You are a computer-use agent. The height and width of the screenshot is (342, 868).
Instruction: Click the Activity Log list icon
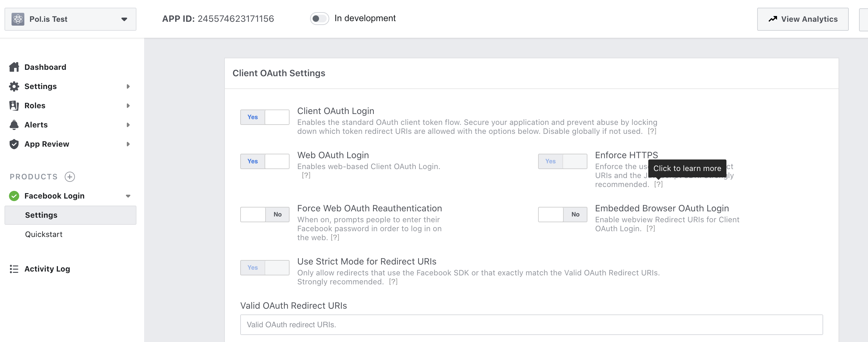click(14, 269)
